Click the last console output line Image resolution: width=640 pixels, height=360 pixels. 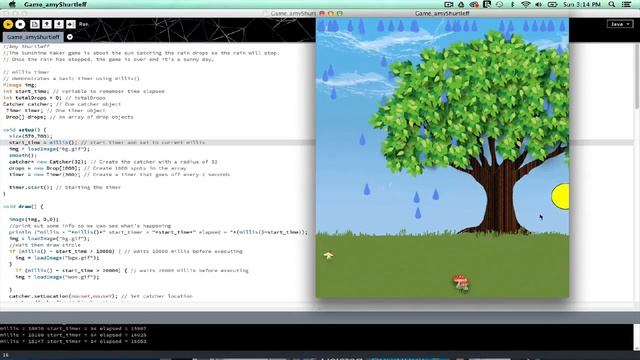(x=73, y=341)
